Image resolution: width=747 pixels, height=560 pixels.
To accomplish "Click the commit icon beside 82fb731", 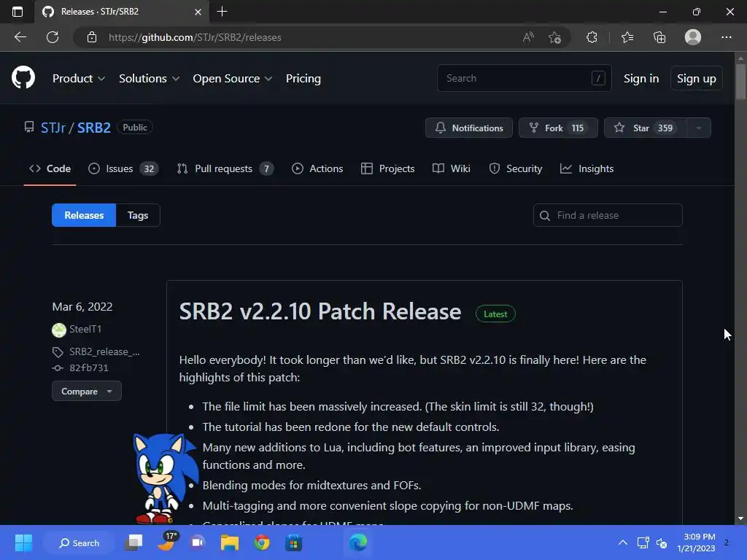I will pos(58,368).
